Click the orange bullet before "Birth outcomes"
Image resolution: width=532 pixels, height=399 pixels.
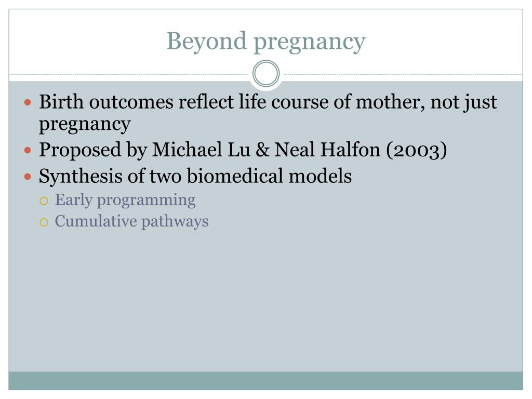point(28,102)
